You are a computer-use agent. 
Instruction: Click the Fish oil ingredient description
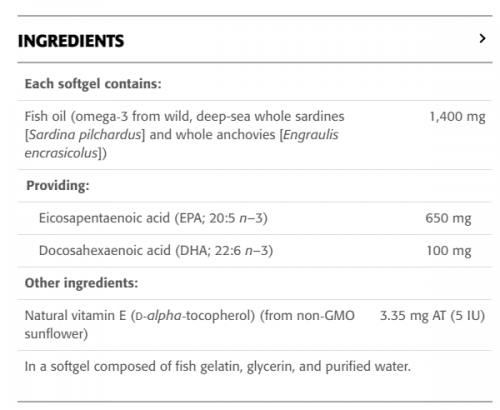coord(184,135)
